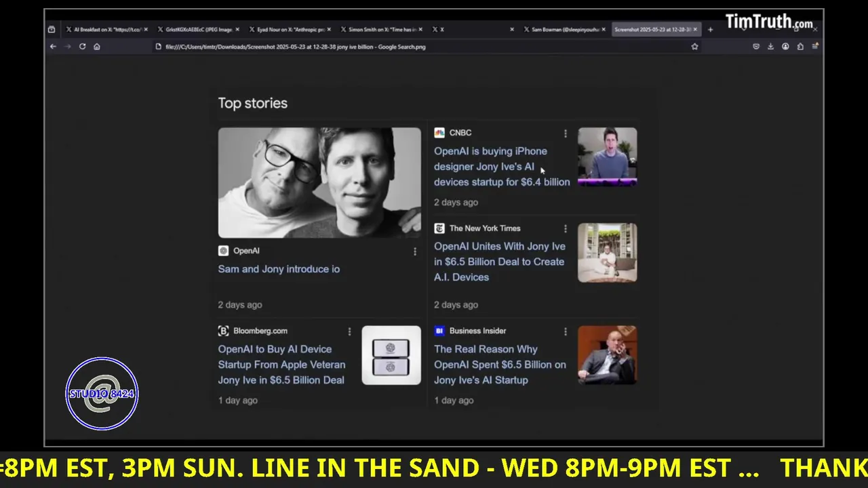Open a new tab with plus button
The width and height of the screenshot is (868, 488).
click(710, 30)
